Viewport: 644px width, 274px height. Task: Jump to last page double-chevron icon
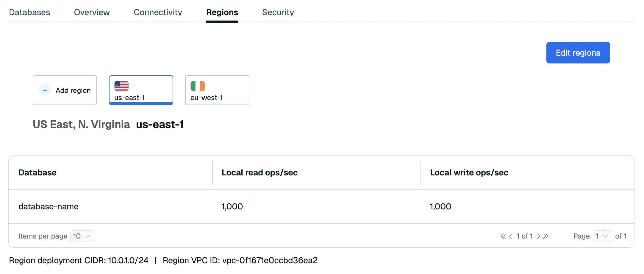point(546,236)
